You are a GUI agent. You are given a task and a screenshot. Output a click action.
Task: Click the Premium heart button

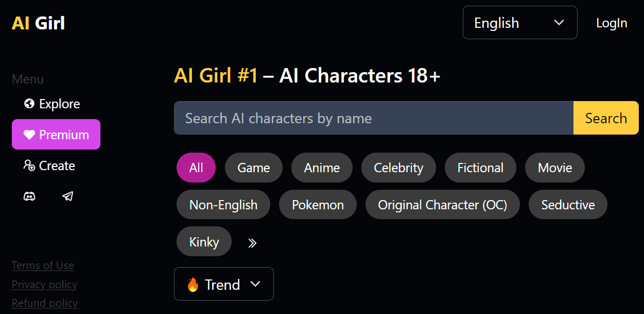pos(56,135)
